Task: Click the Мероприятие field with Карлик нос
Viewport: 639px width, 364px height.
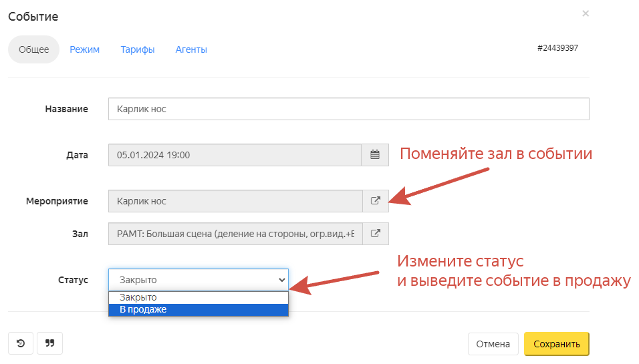Action: click(x=235, y=200)
